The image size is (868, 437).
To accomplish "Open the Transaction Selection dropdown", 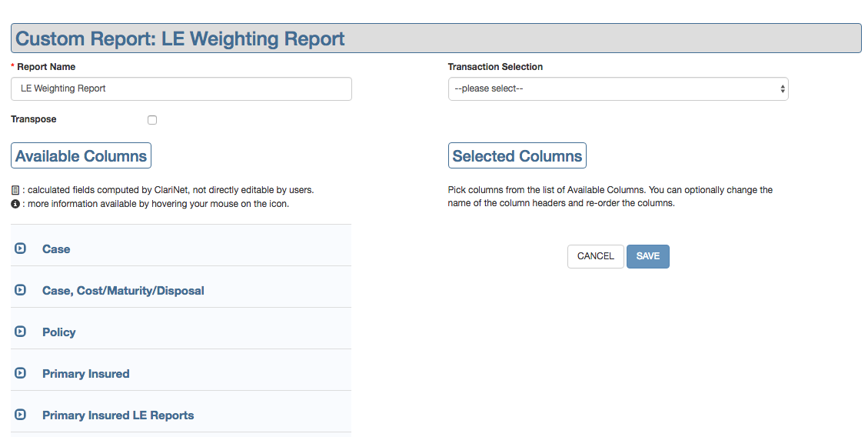I will tap(618, 88).
